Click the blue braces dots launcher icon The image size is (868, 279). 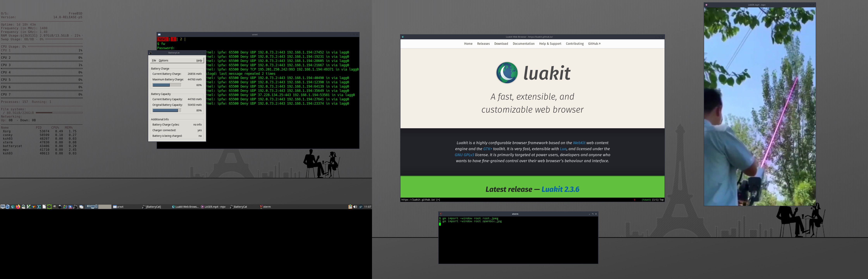pyautogui.click(x=39, y=207)
